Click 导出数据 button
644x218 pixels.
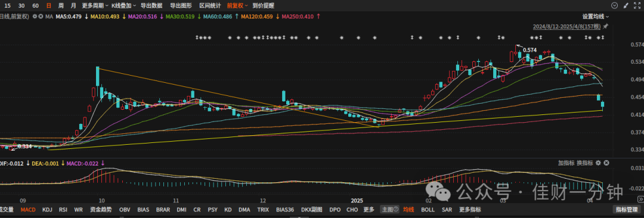pos(151,6)
